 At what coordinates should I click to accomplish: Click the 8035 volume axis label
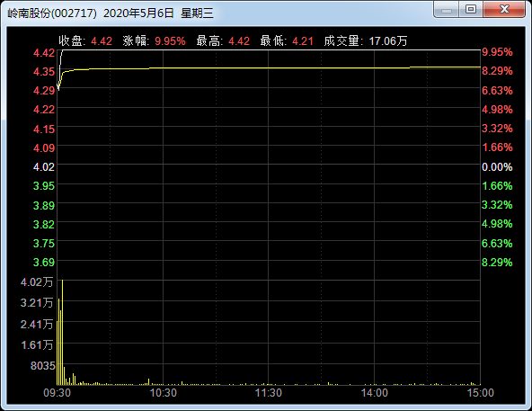(43, 366)
